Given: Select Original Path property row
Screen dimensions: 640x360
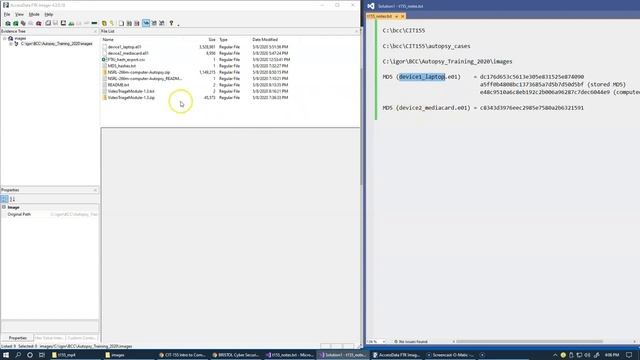Looking at the screenshot, I should coord(50,214).
